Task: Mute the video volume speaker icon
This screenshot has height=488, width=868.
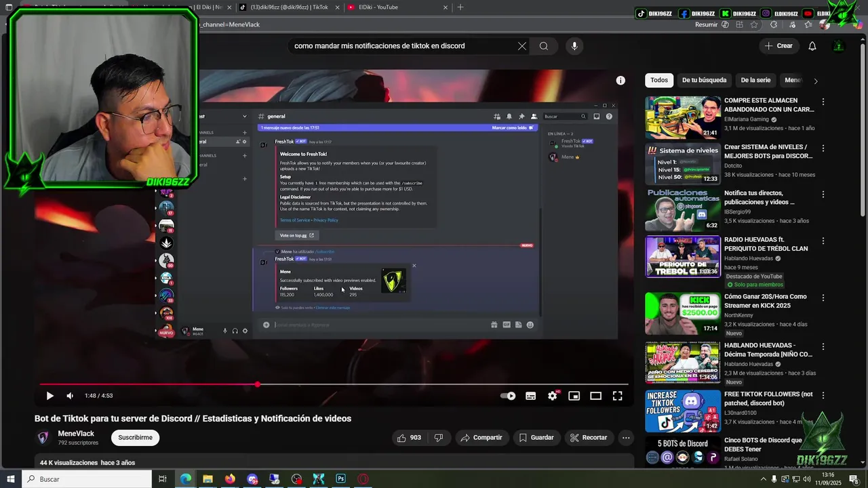Action: (x=70, y=396)
